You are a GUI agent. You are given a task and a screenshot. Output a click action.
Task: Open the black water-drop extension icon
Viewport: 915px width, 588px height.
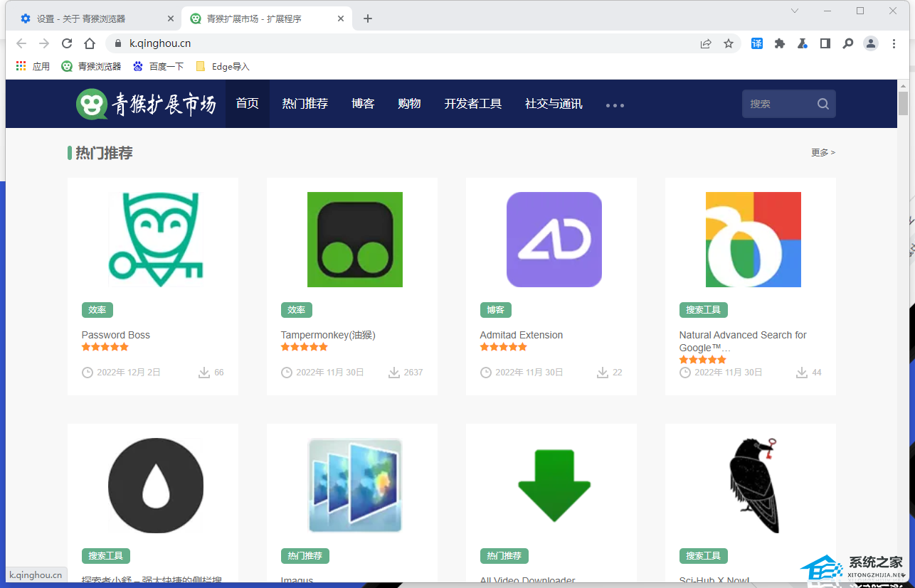pyautogui.click(x=156, y=486)
